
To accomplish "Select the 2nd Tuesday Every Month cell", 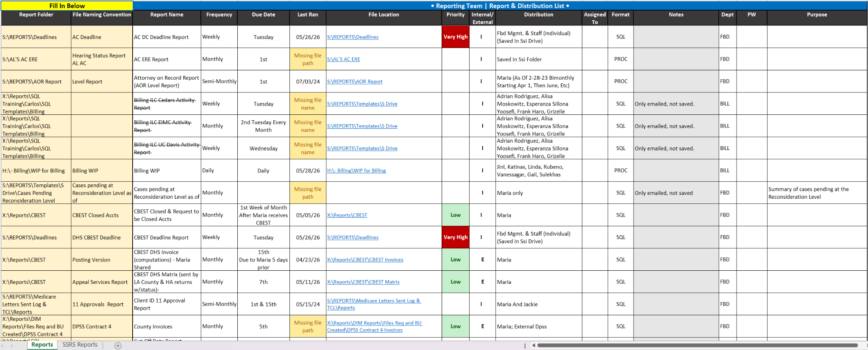I will pyautogui.click(x=264, y=126).
